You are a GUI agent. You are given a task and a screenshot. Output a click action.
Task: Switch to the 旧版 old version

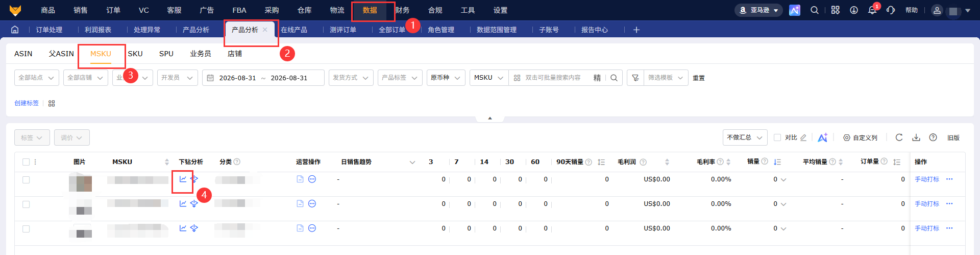[x=953, y=137]
